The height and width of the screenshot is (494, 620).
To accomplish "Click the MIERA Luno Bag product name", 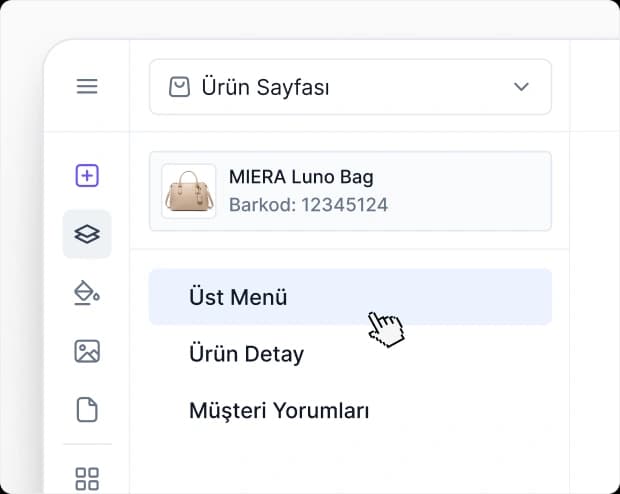I will (301, 178).
